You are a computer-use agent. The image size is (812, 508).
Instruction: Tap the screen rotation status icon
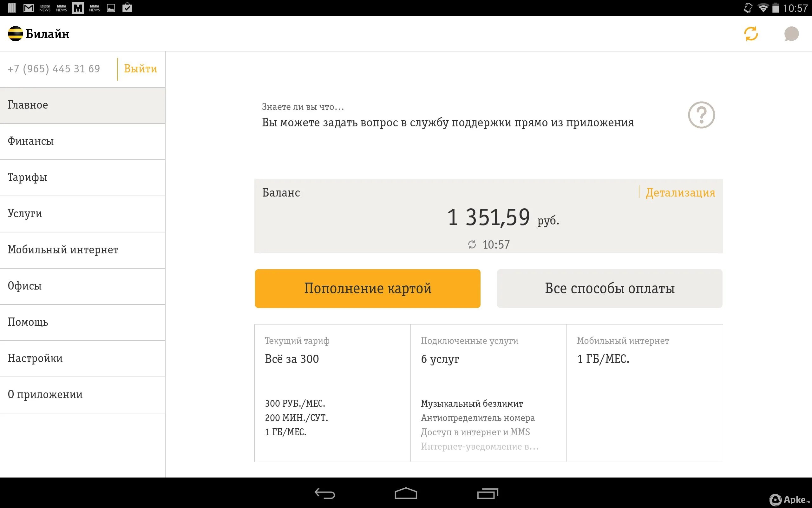(748, 8)
